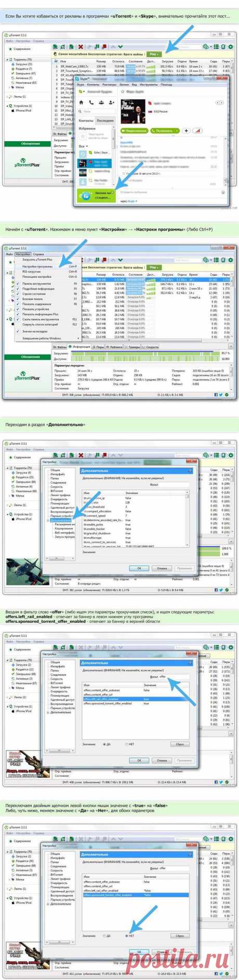
Task: Click the green Skype calls advertisement banner
Action: click(x=96, y=196)
